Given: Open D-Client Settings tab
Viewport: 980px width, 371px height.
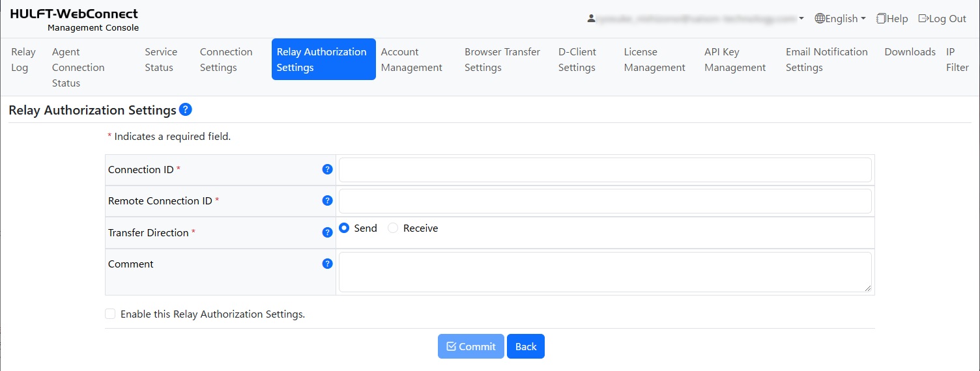Looking at the screenshot, I should [577, 59].
